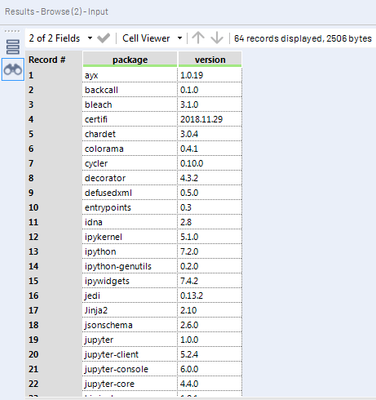The width and height of the screenshot is (376, 400).
Task: Select the jupyter-client package cell
Action: (x=130, y=354)
